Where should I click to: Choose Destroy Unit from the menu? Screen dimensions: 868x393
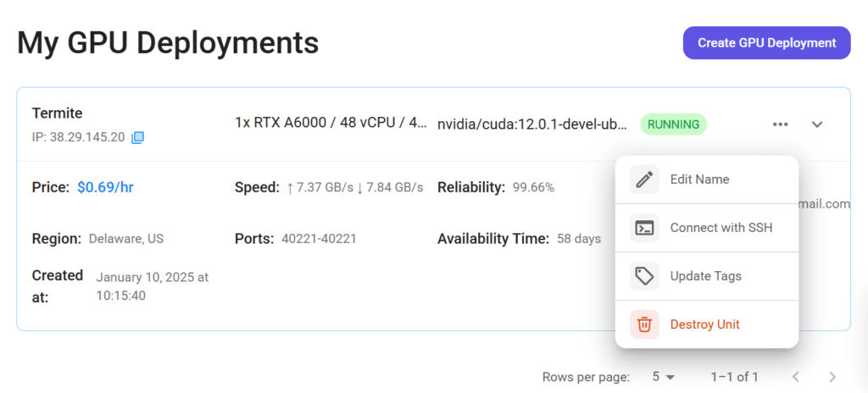pyautogui.click(x=704, y=324)
